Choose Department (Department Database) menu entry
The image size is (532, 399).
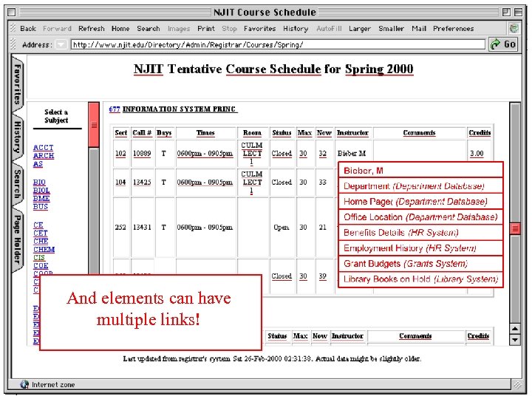(420, 186)
